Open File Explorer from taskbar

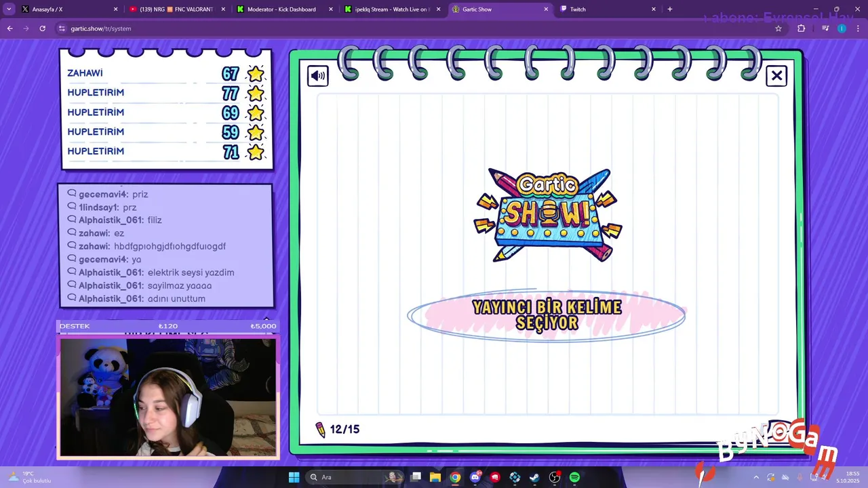tap(435, 477)
